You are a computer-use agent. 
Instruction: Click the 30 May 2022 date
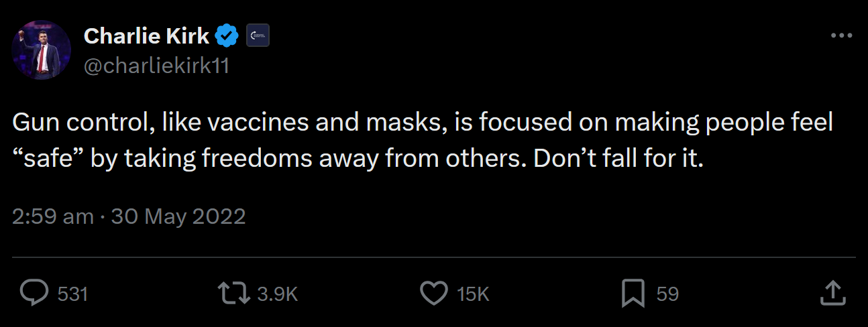[x=178, y=216]
